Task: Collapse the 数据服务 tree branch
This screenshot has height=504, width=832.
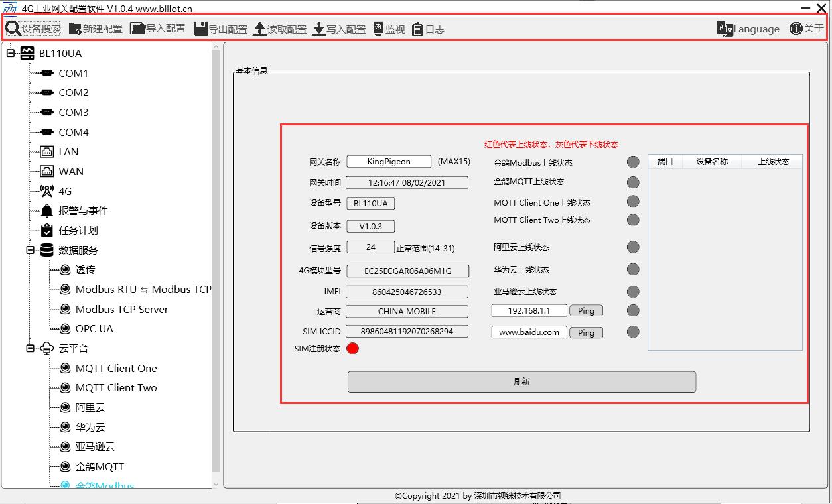Action: pos(30,250)
